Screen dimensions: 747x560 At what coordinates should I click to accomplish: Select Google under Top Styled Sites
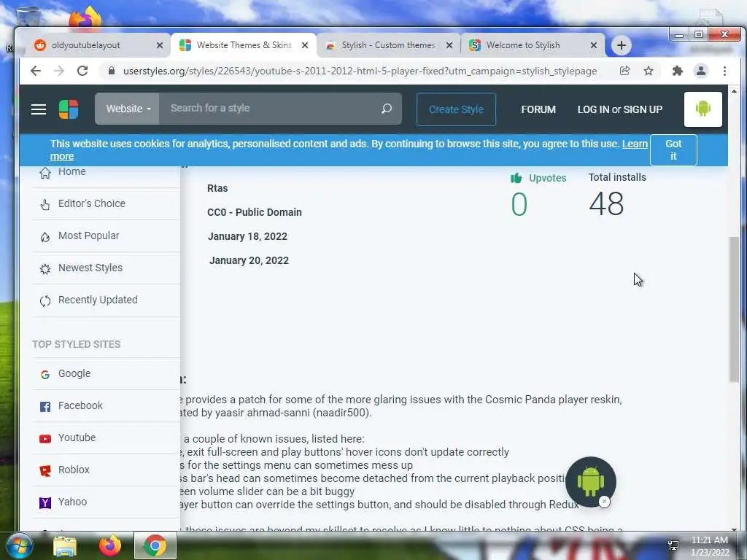point(74,374)
